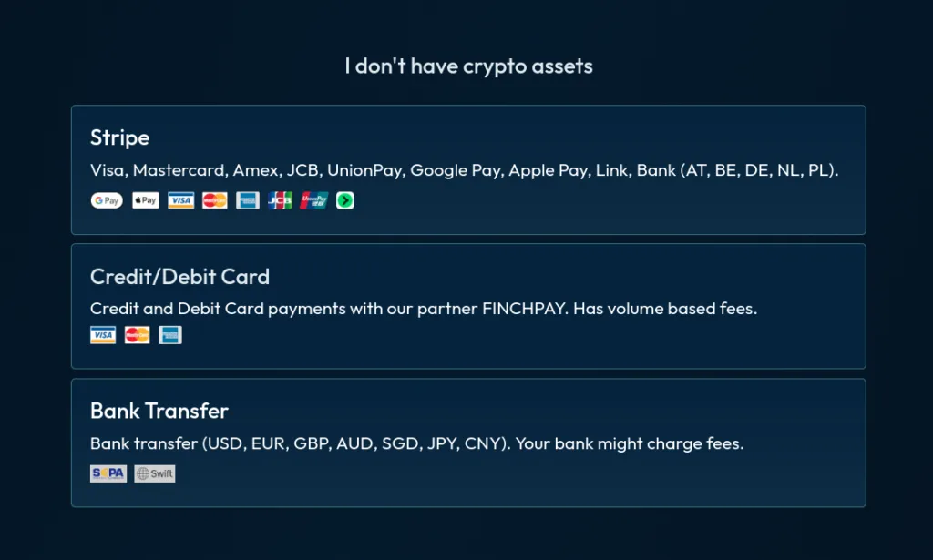Click the Google Pay icon under Stripe
933x560 pixels.
107,200
